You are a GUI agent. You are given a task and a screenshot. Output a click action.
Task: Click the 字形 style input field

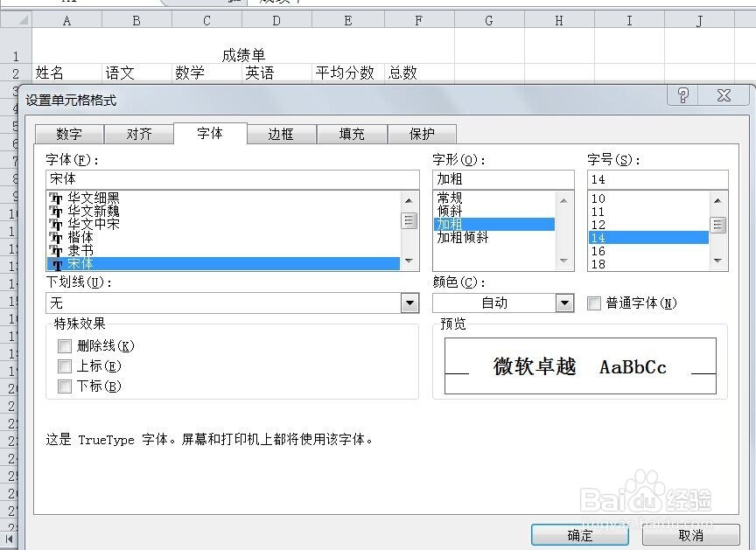pos(503,179)
